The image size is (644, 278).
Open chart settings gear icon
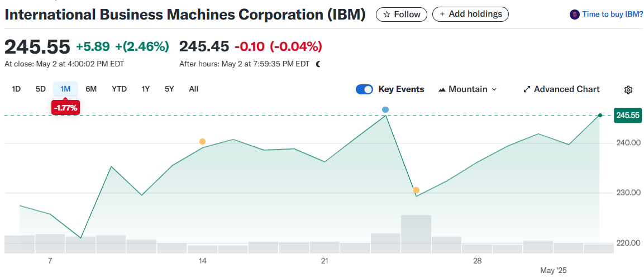[x=628, y=90]
